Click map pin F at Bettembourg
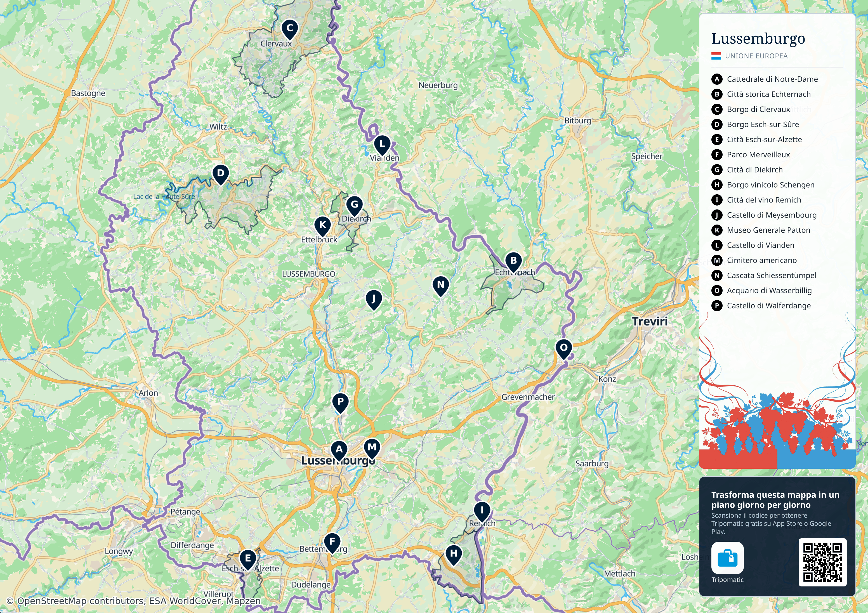 click(332, 543)
